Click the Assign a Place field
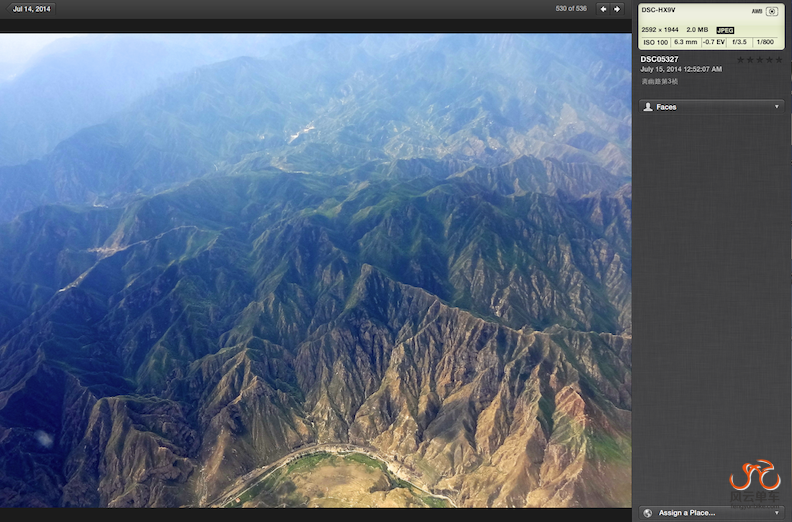This screenshot has width=792, height=522. click(712, 513)
